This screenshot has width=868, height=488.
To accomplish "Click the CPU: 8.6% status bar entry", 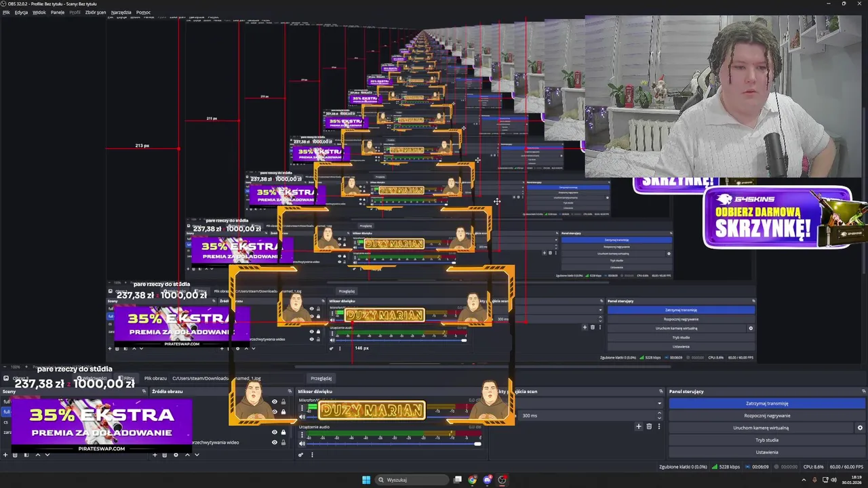I will (813, 466).
